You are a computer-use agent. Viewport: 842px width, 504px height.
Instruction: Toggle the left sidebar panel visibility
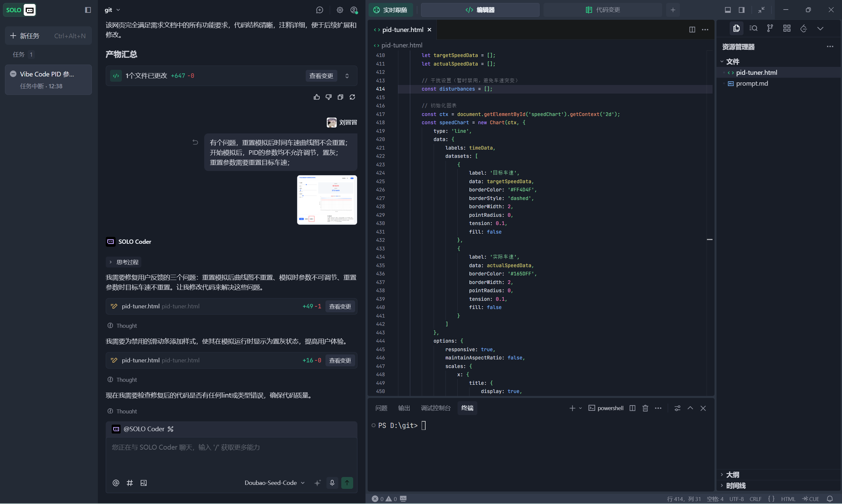pyautogui.click(x=88, y=10)
